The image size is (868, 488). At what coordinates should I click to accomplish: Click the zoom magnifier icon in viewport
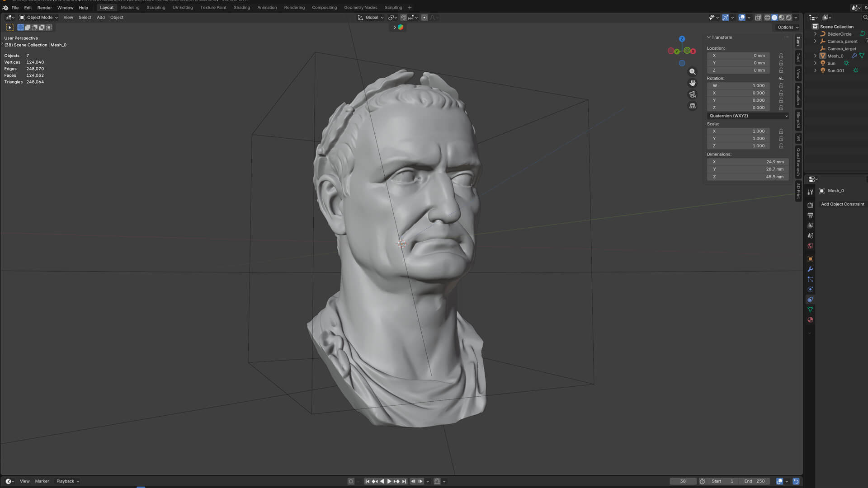[692, 72]
